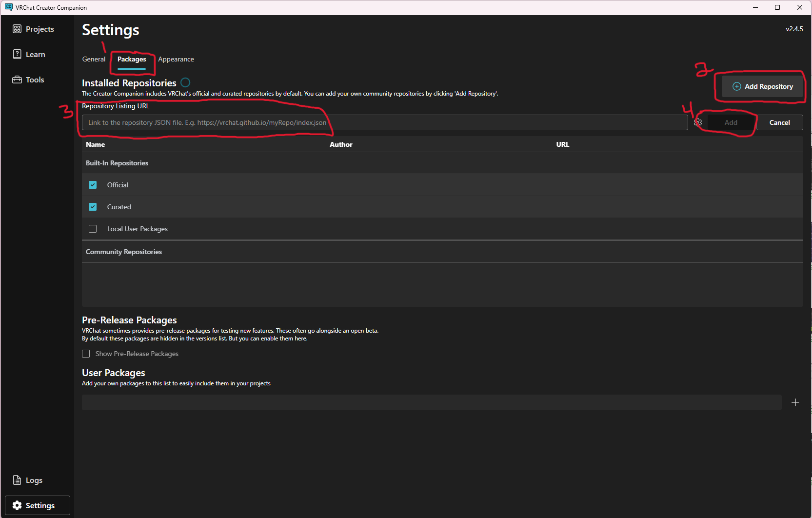
Task: Open the Logs page in sidebar
Action: coord(28,480)
